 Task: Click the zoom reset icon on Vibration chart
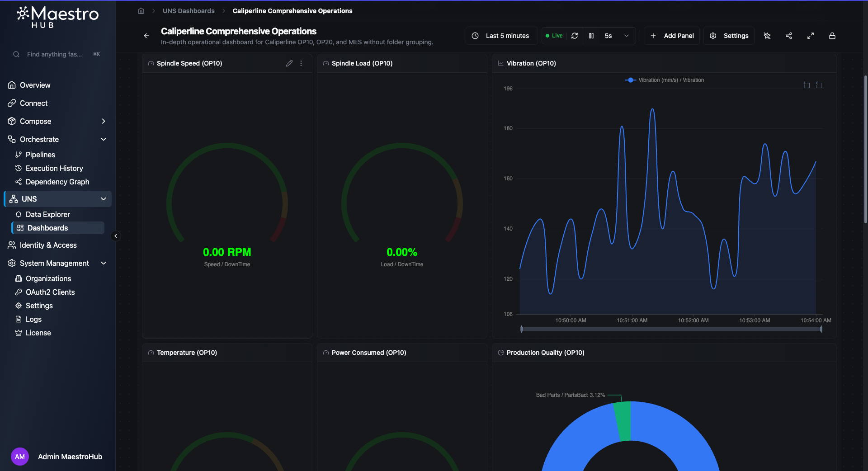click(x=819, y=85)
